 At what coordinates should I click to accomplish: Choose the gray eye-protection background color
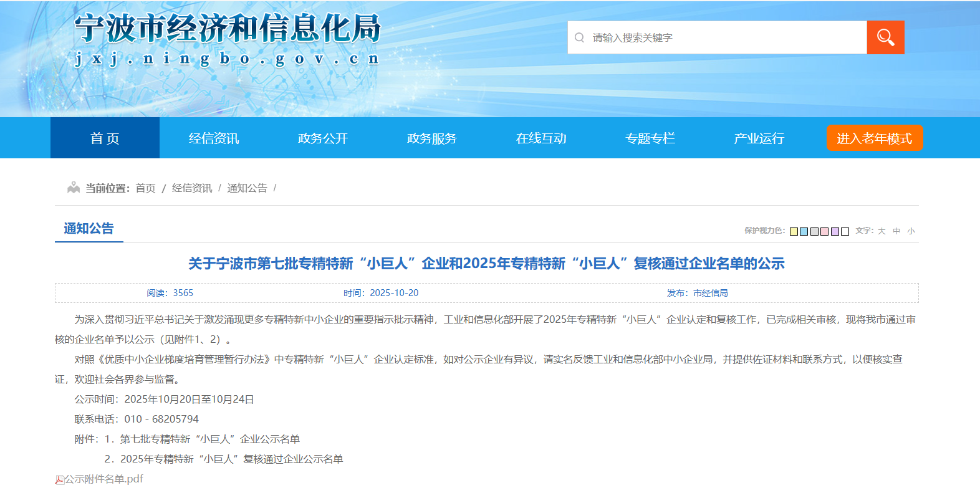click(814, 231)
